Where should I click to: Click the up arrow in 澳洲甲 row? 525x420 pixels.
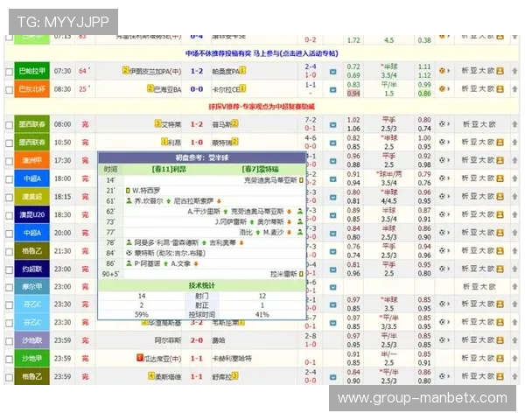click(x=514, y=160)
